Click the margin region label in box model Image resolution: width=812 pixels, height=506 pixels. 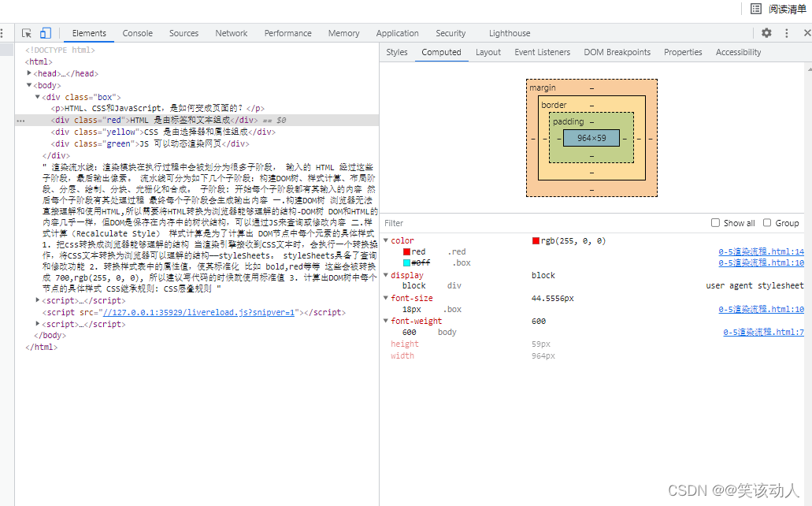[542, 87]
